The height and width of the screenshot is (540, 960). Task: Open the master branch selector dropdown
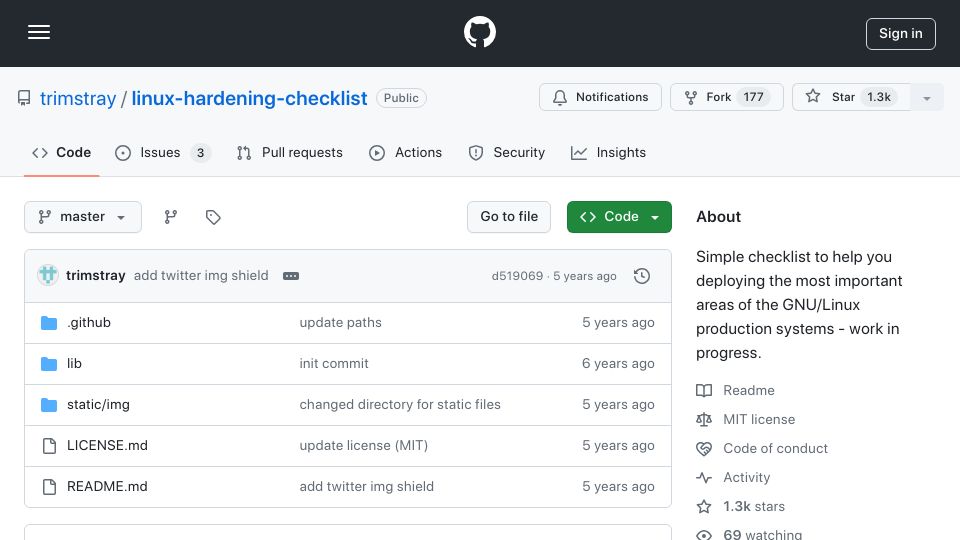pos(83,217)
